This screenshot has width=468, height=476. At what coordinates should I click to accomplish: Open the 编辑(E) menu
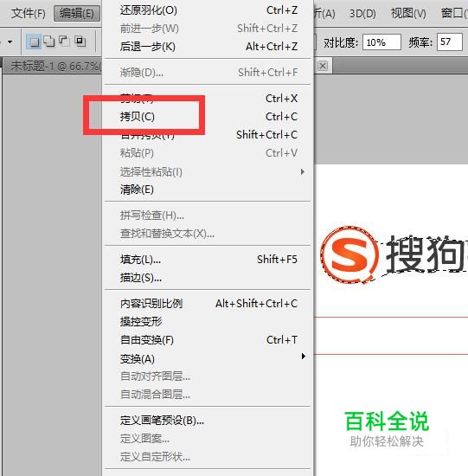pos(77,13)
